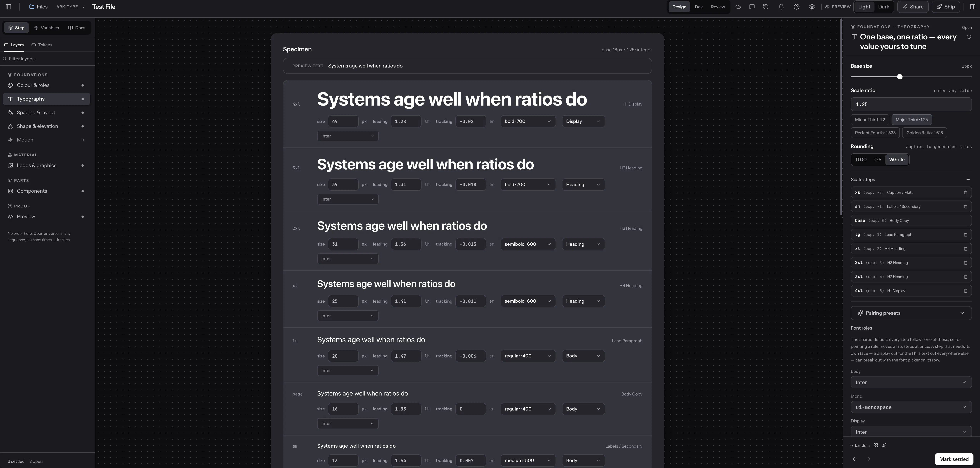Switch theme to Dark
Image resolution: width=980 pixels, height=468 pixels.
click(883, 7)
